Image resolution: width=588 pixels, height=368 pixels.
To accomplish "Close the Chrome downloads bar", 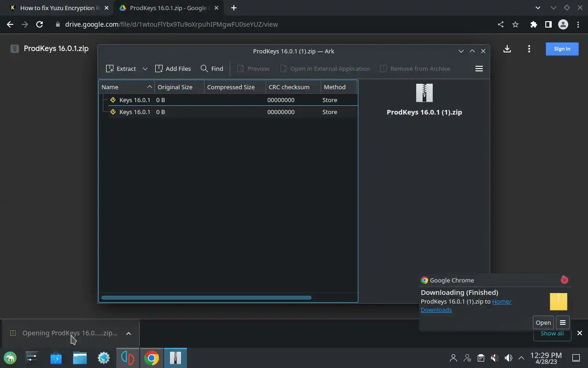I will pyautogui.click(x=580, y=333).
